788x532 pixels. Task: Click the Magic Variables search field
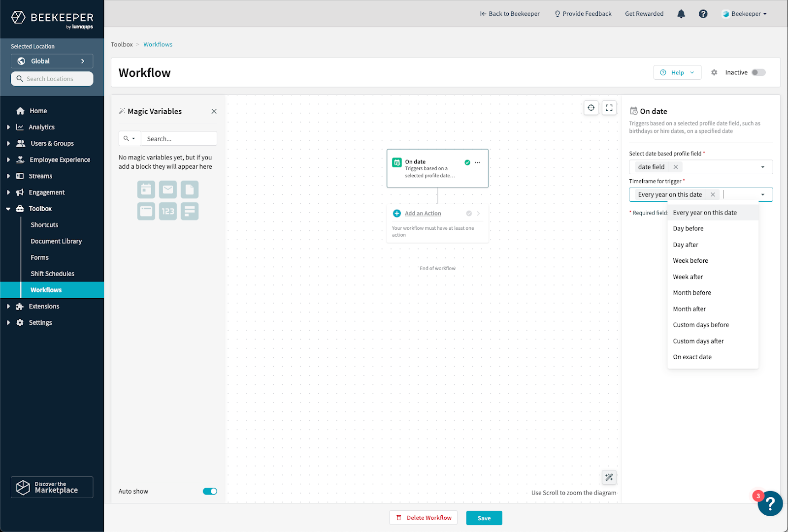[x=179, y=139]
